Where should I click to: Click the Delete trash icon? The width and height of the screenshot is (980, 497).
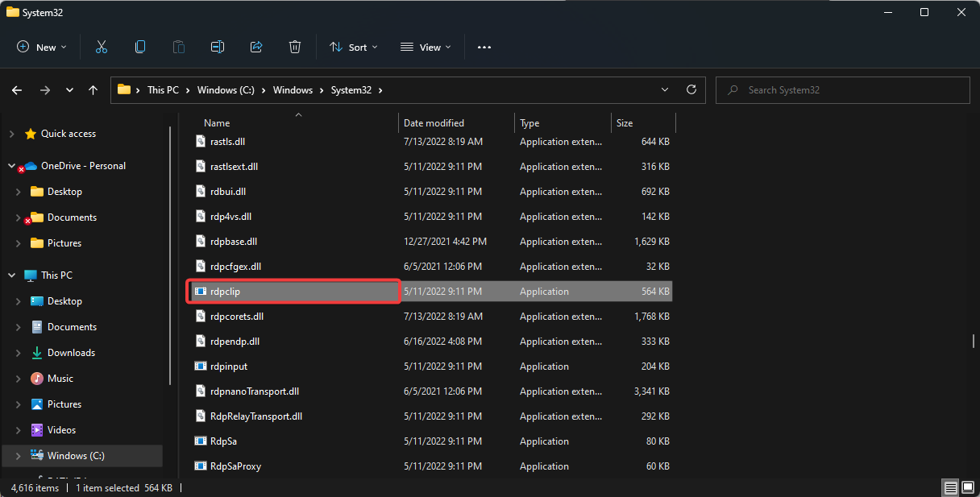(x=295, y=47)
